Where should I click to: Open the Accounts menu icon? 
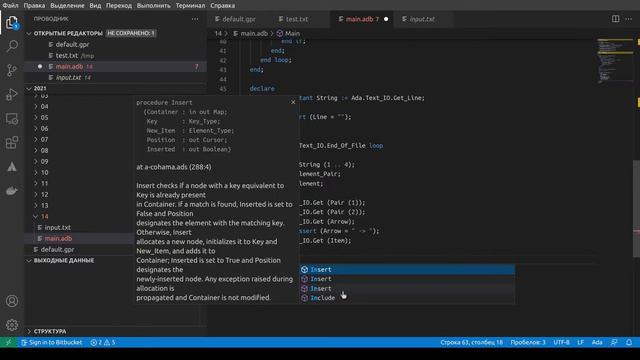[12, 301]
